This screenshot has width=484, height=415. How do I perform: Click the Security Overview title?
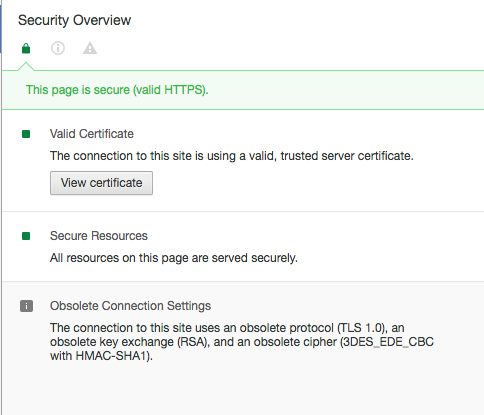click(74, 20)
